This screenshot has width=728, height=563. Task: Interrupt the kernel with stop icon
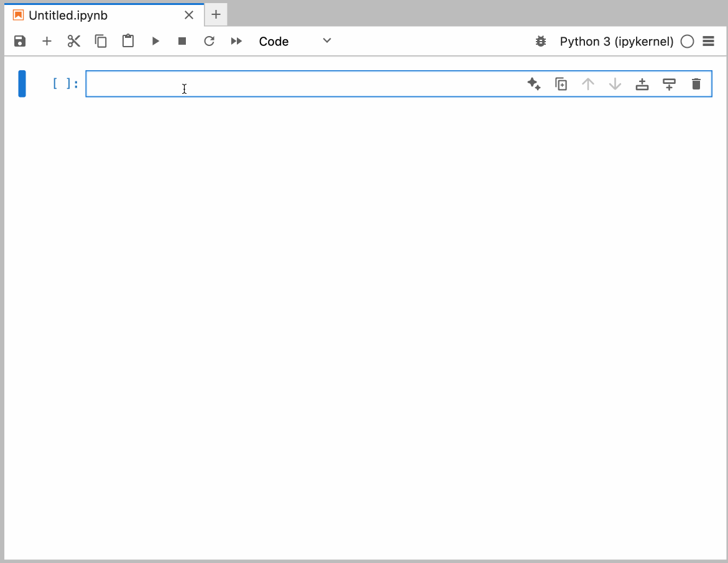coord(182,41)
